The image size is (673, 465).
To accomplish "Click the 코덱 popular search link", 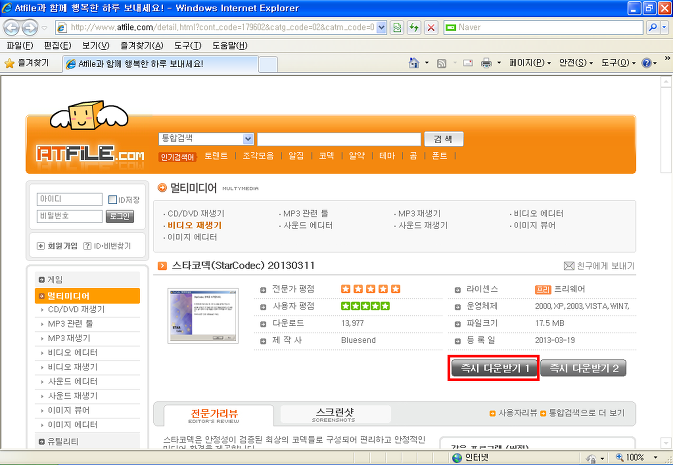I will (x=327, y=156).
